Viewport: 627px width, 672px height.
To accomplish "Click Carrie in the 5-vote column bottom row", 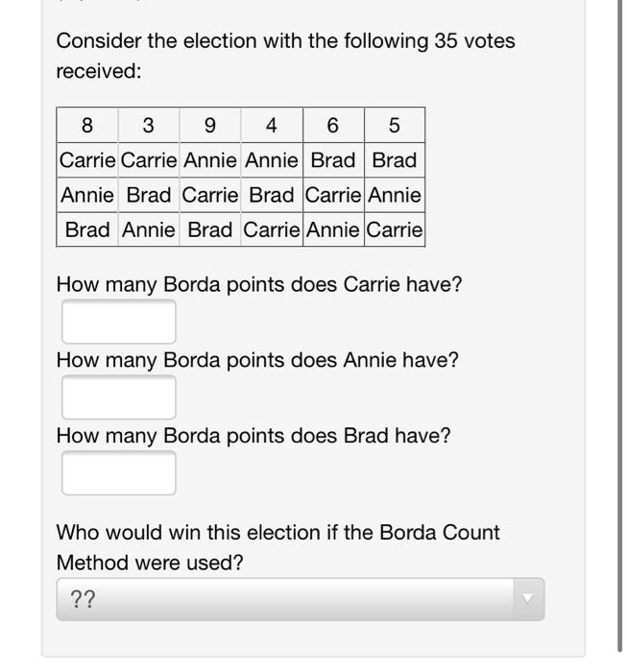I will [x=395, y=229].
